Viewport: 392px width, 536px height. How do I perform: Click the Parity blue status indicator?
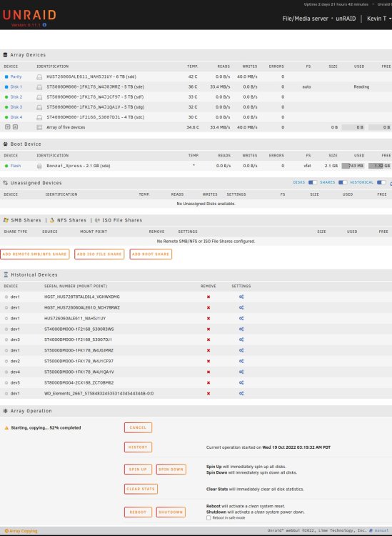click(x=6, y=77)
